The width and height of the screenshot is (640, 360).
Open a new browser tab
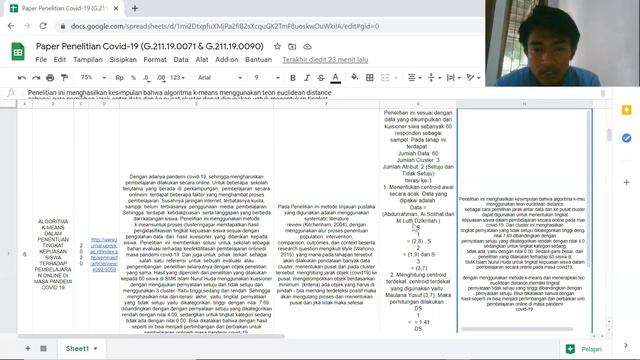point(135,8)
